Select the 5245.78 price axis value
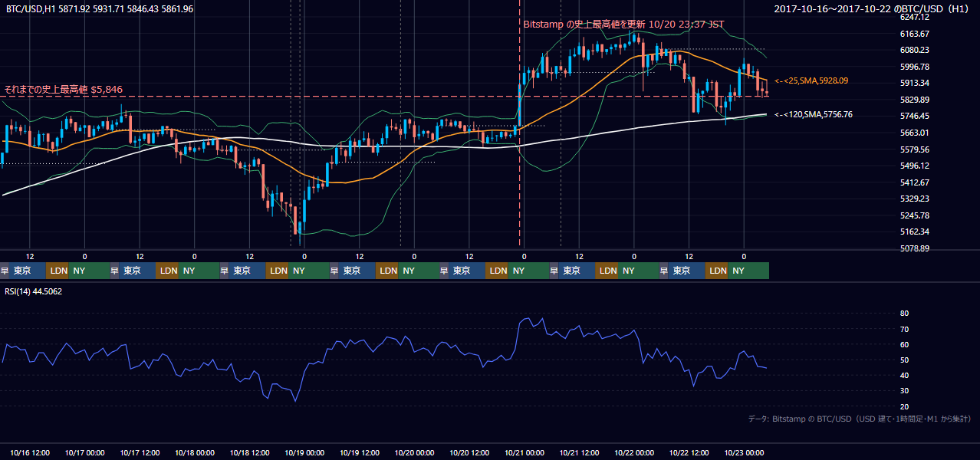Screen dimensions: 980x460 (915, 215)
